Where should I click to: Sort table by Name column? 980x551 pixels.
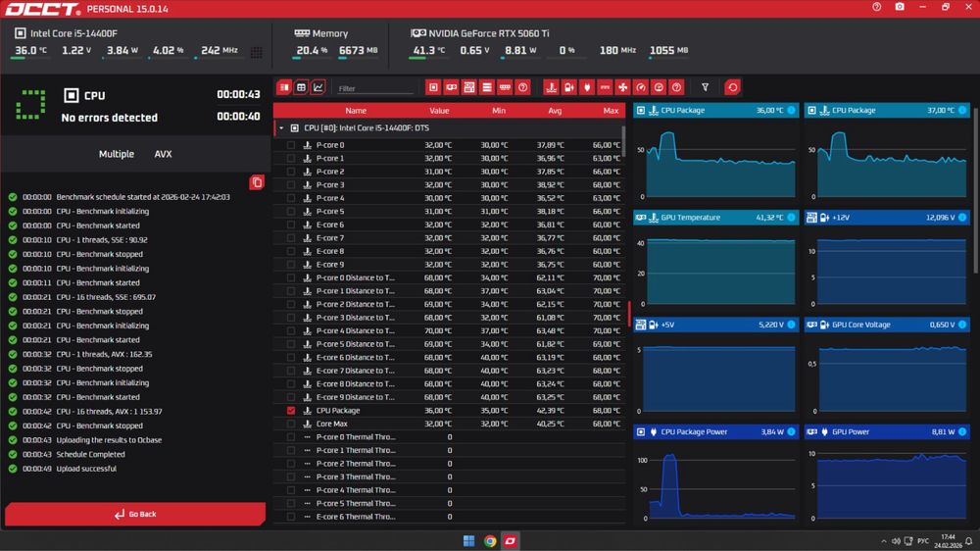tap(356, 111)
